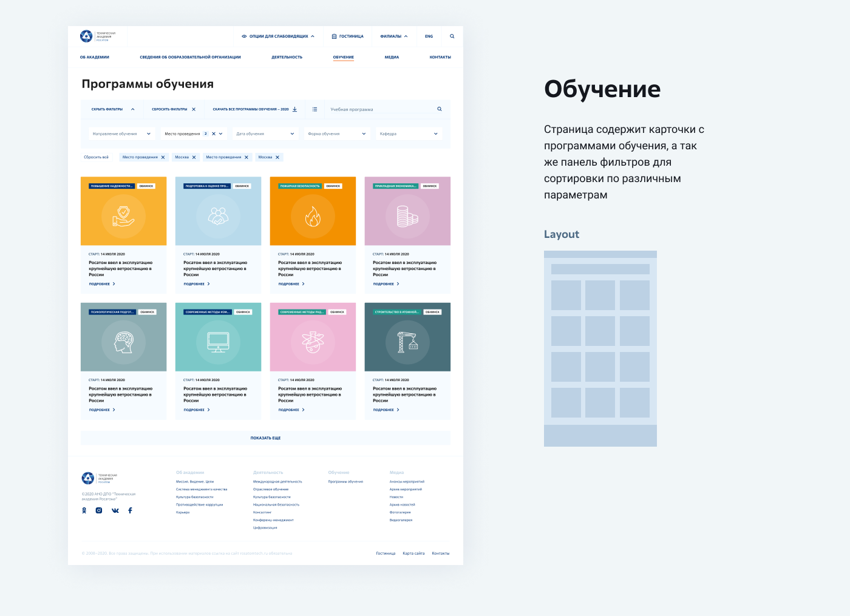Open the 'Деятельность' main menu item
This screenshot has width=850, height=616.
pyautogui.click(x=287, y=57)
